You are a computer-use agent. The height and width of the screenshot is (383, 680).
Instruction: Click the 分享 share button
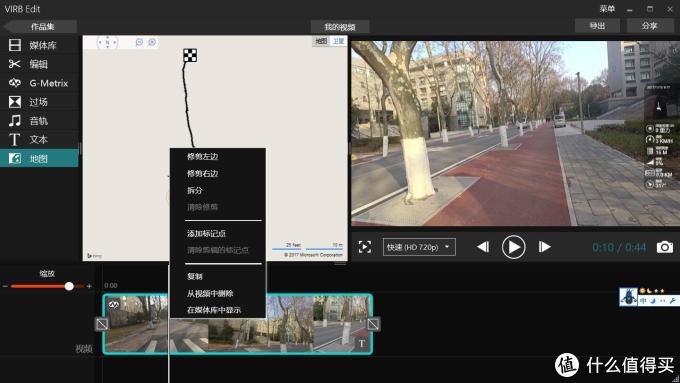[649, 26]
